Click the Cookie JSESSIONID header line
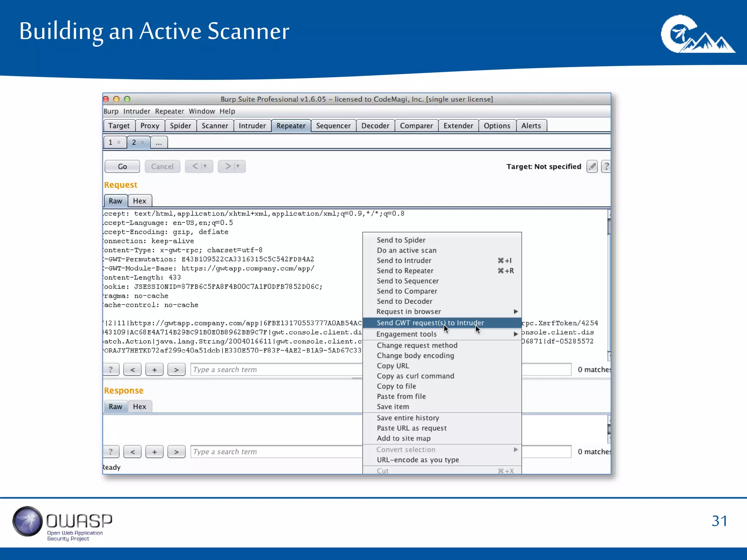 tap(213, 287)
